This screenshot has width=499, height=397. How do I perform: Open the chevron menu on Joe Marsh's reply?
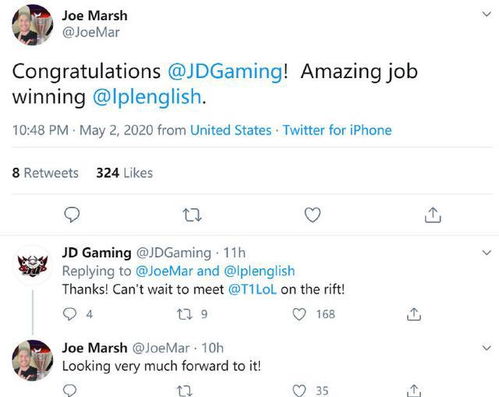coord(487,348)
